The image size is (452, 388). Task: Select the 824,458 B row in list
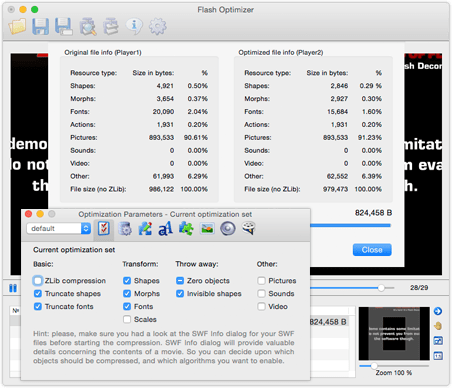tap(328, 322)
